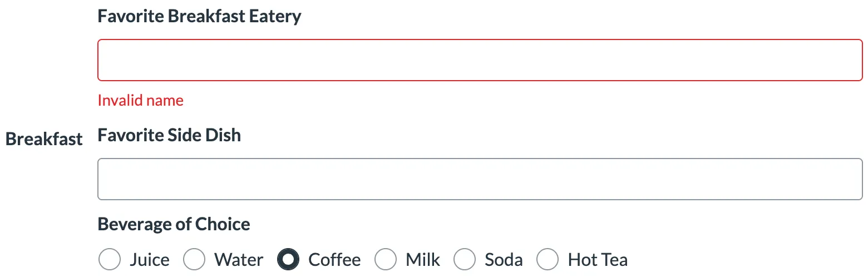The width and height of the screenshot is (868, 277).
Task: Click the Juice option text label
Action: pyautogui.click(x=150, y=260)
